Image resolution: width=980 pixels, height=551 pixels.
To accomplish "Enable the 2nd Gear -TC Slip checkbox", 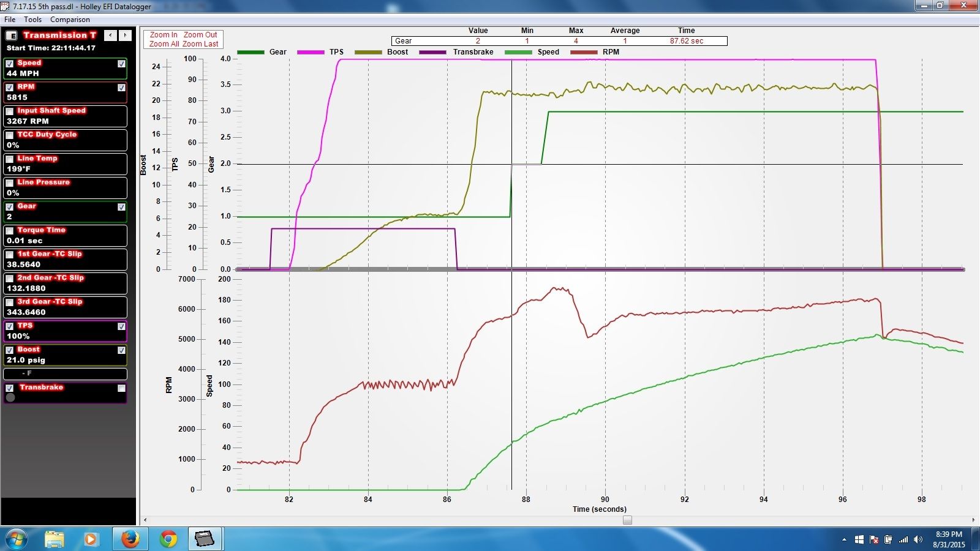I will pyautogui.click(x=10, y=279).
